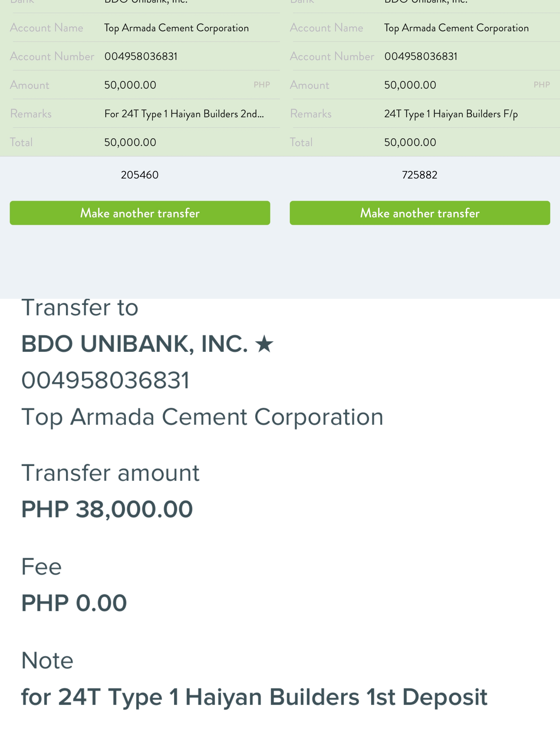560x747 pixels.
Task: Select reference number 205460
Action: tap(139, 175)
